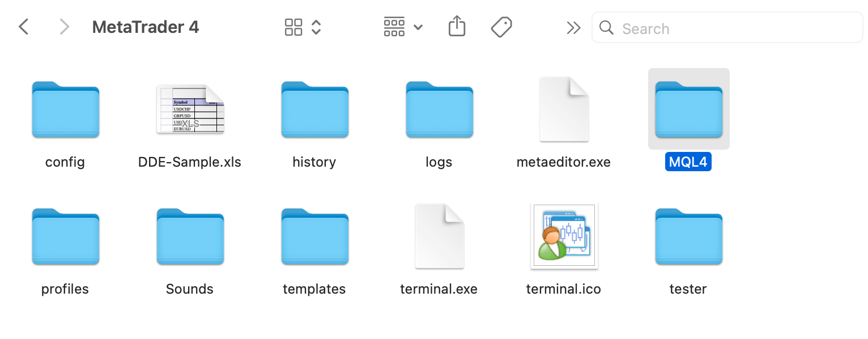This screenshot has width=868, height=339.
Task: Click the history folder name
Action: click(314, 162)
